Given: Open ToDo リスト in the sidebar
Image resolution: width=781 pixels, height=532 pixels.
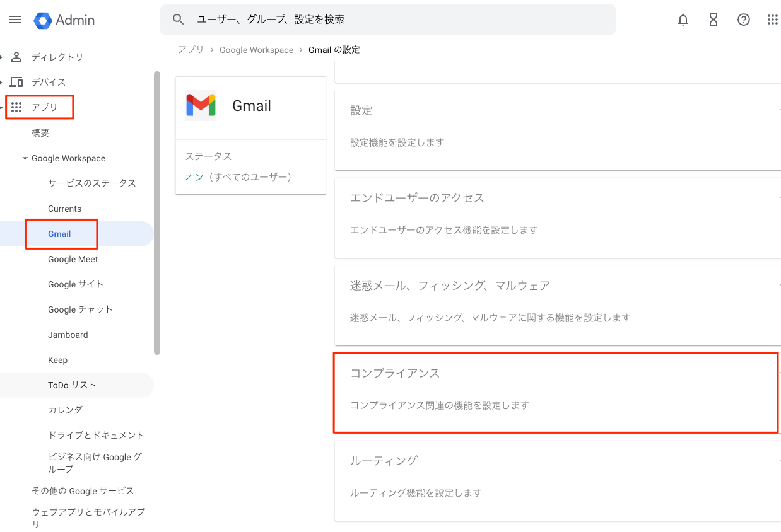Looking at the screenshot, I should [x=72, y=385].
